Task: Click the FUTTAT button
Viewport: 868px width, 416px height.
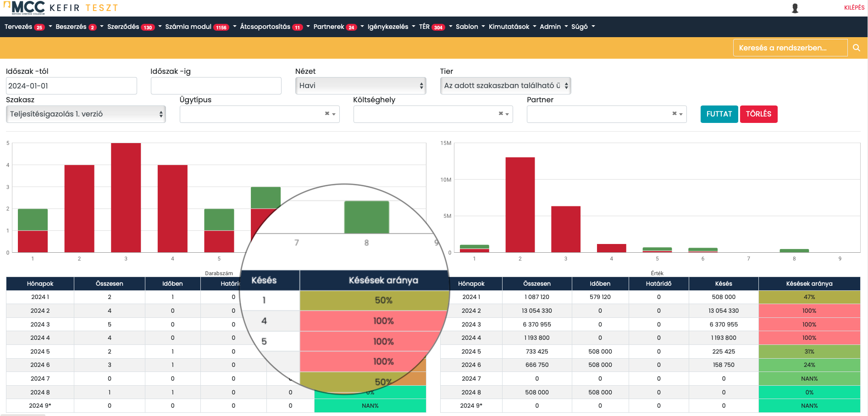Action: click(719, 114)
